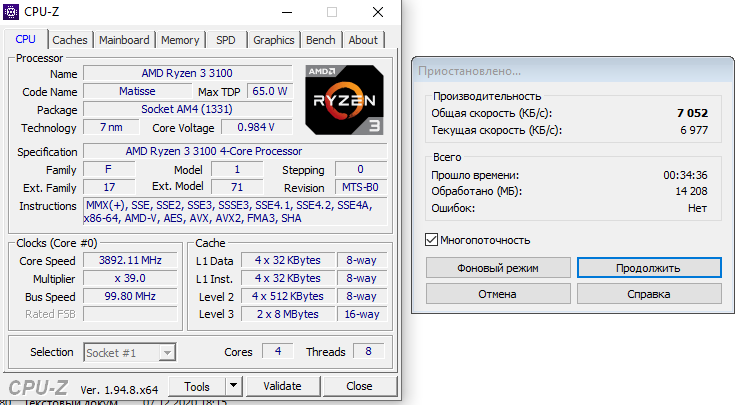Image resolution: width=736 pixels, height=405 pixels.
Task: Click the Technology value 7 nm
Action: click(x=111, y=127)
